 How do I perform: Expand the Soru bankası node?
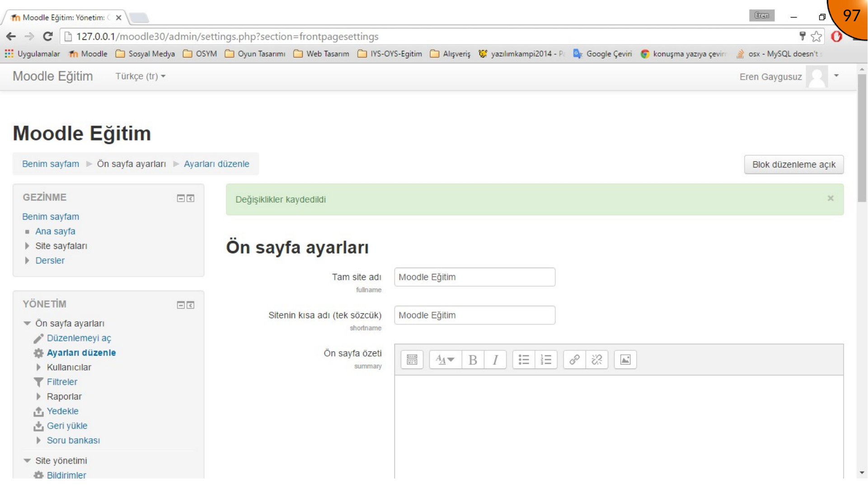point(38,441)
